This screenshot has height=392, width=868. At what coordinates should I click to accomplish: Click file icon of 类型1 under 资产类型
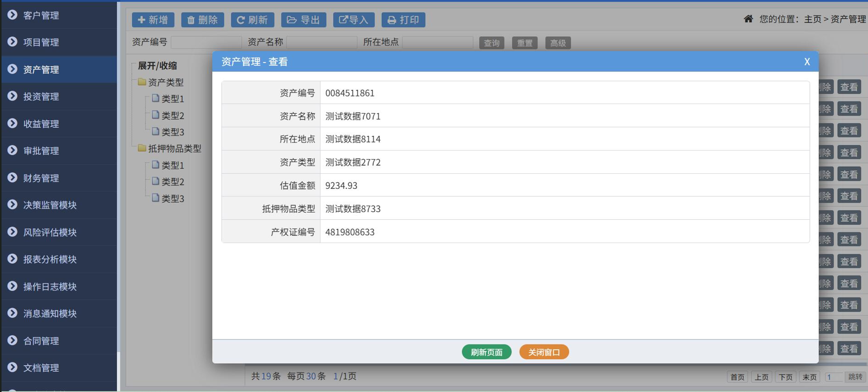pyautogui.click(x=156, y=98)
